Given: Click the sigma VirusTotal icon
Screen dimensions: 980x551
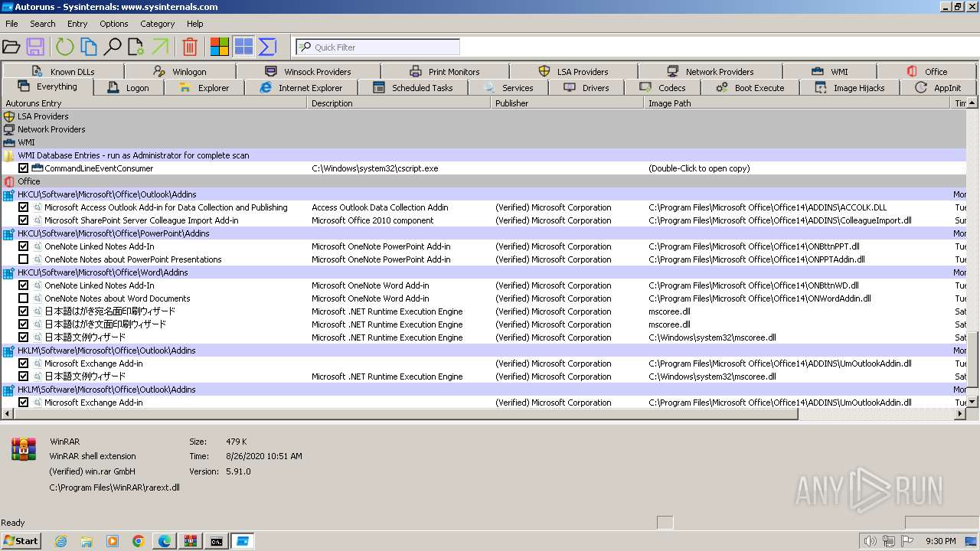Looking at the screenshot, I should (267, 47).
